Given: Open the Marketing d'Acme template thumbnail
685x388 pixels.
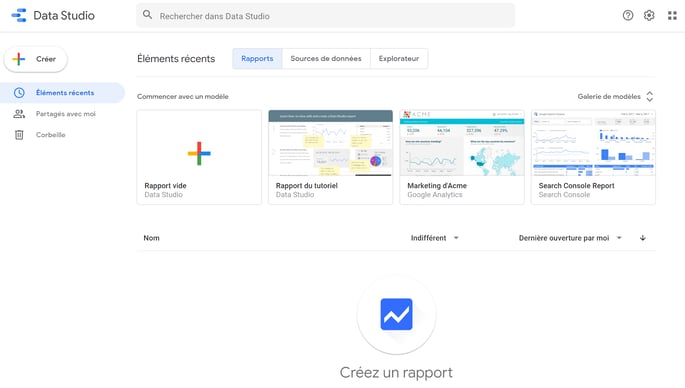Looking at the screenshot, I should 462,143.
